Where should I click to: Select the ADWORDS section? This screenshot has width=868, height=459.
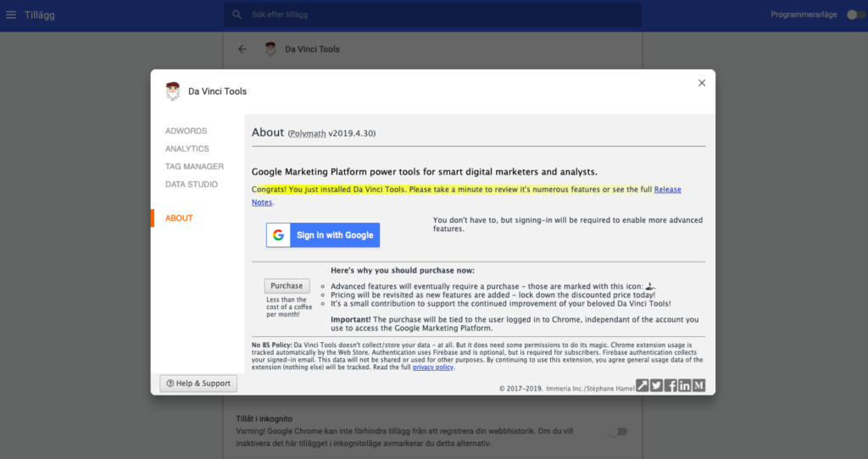click(x=186, y=131)
